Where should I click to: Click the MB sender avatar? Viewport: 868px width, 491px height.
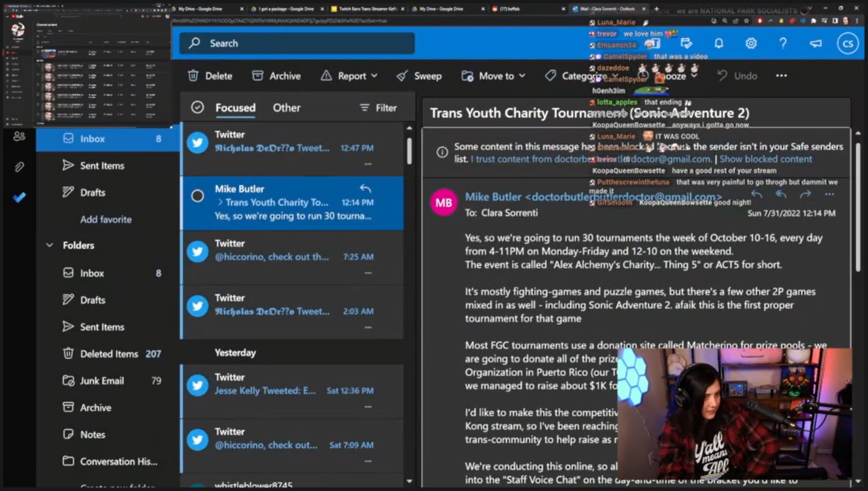pyautogui.click(x=443, y=202)
